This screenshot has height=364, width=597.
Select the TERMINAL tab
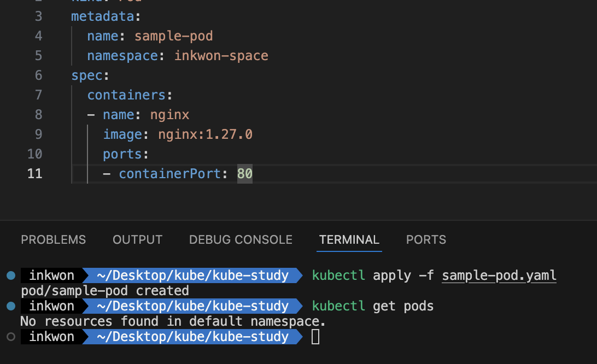point(349,239)
